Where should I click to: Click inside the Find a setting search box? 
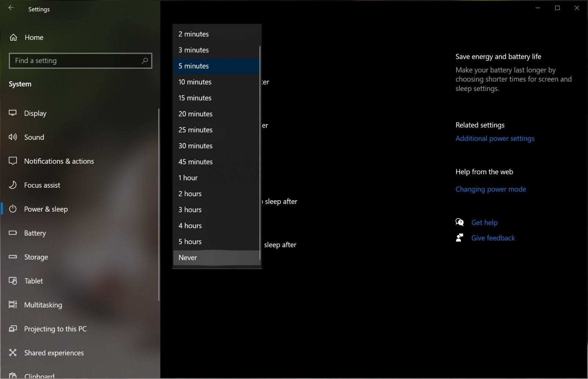point(73,60)
